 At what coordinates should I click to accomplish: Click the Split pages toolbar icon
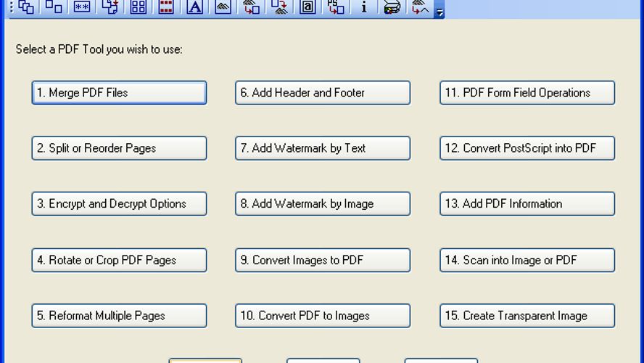click(x=54, y=7)
